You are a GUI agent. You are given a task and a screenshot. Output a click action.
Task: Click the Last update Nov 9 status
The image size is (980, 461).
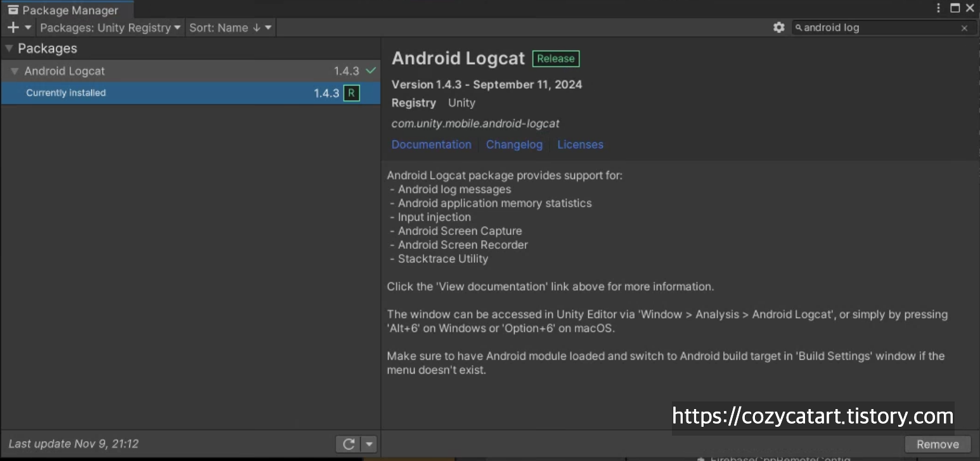tap(74, 444)
